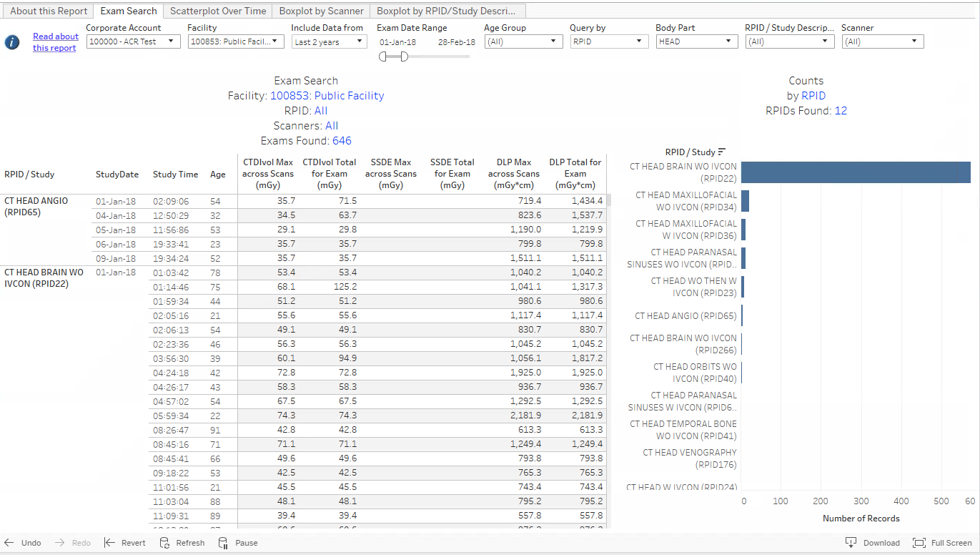Click DLP value 2,181.9 in DLP Max column
Screen dimensions: 980x555
525,416
